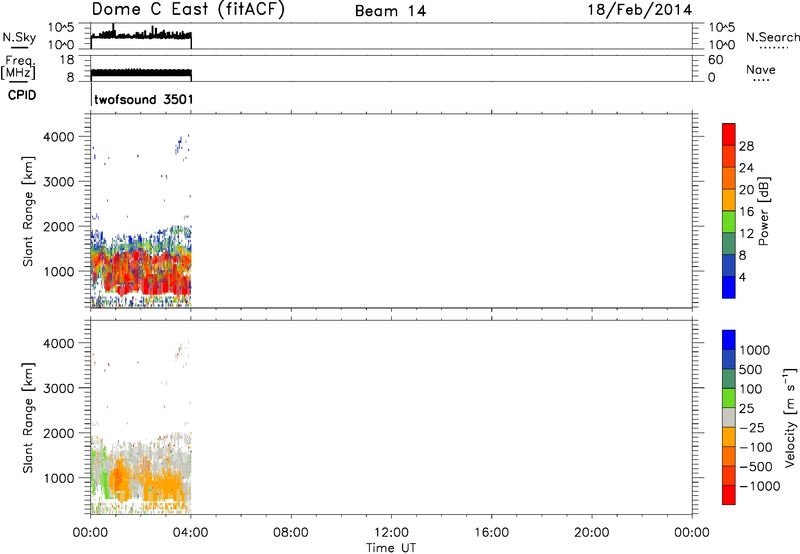This screenshot has width=800, height=554.
Task: Click the light green 12-16 dB Power swatch
Action: point(729,222)
